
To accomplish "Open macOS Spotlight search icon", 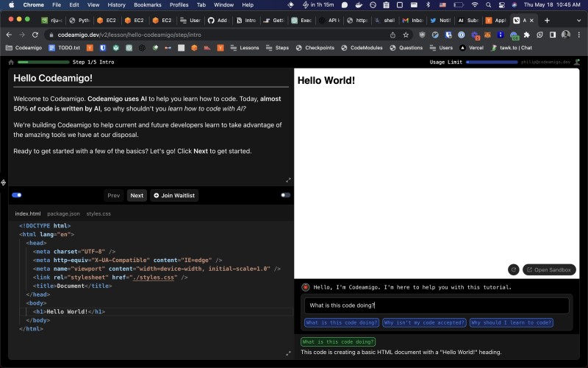I will click(488, 5).
